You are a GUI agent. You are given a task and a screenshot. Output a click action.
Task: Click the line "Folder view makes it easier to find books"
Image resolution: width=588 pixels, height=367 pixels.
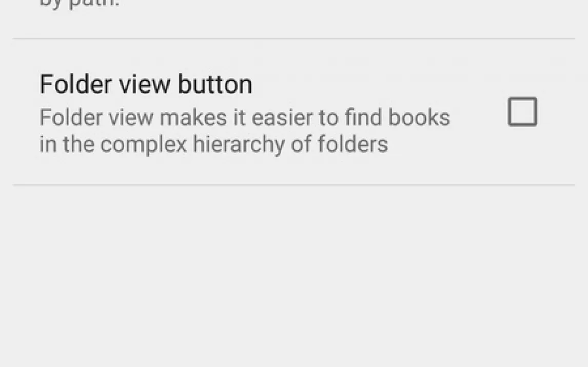[245, 117]
